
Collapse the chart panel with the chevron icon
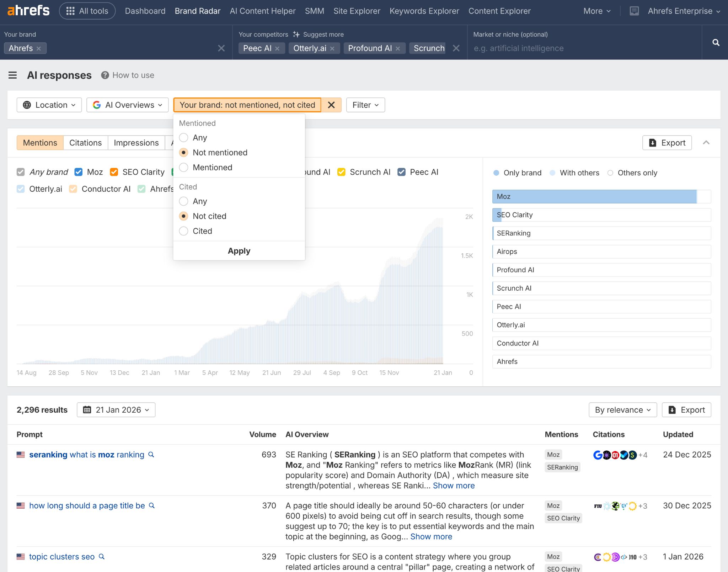click(707, 143)
